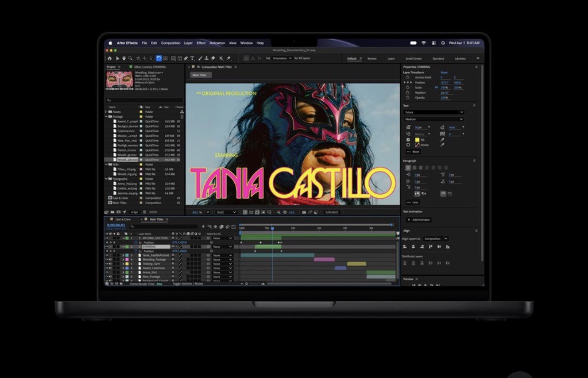Choose the Clone Stamp tool
The height and width of the screenshot is (378, 588).
tap(207, 58)
